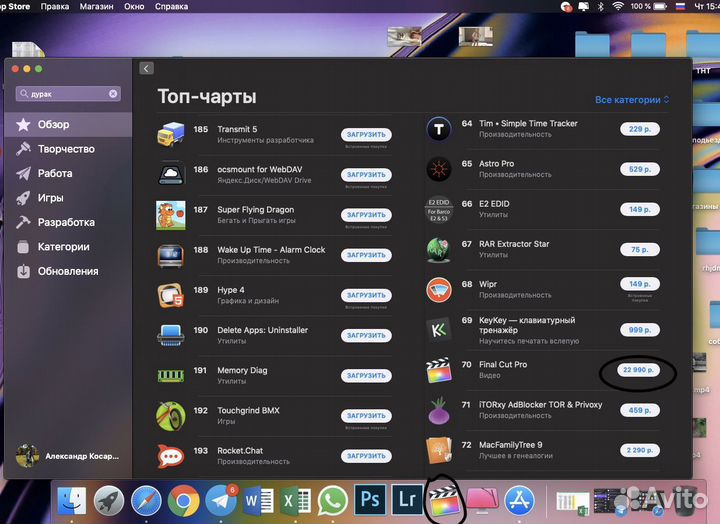This screenshot has width=720, height=524.
Task: Click the Bluetooth menu bar icon
Action: click(601, 6)
